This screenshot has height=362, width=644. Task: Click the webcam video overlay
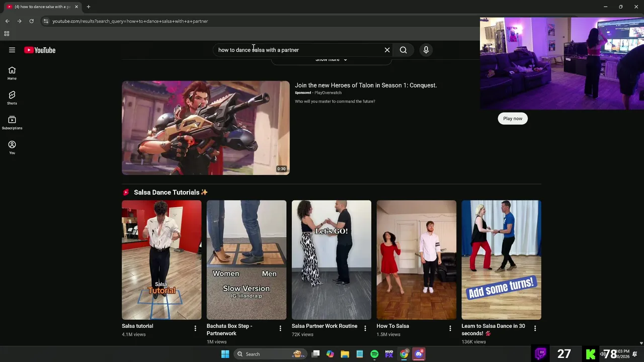[562, 63]
